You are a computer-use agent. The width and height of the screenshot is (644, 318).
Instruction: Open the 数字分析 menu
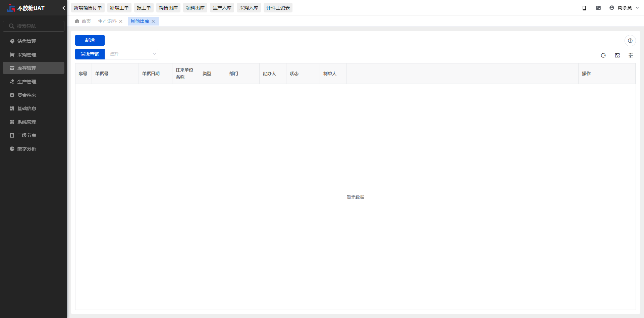click(x=34, y=149)
